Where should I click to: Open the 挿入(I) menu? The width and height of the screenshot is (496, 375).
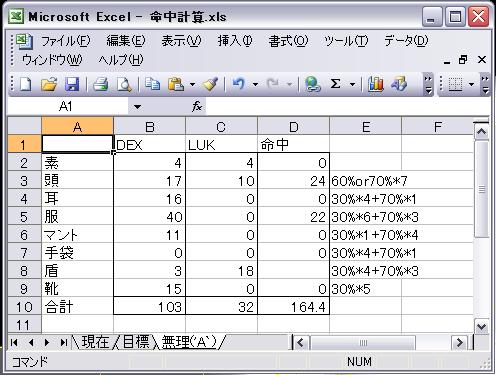235,41
